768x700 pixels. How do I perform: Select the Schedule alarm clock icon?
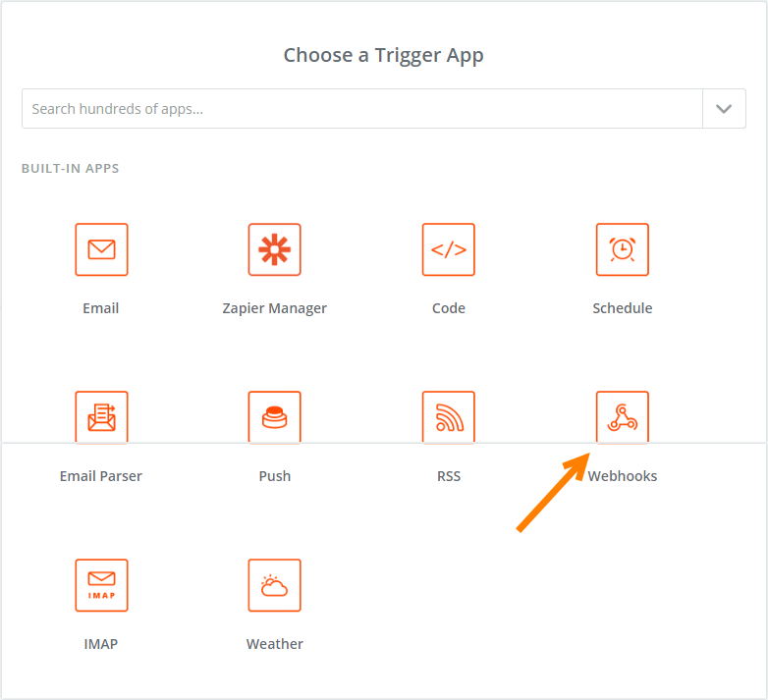click(x=623, y=249)
